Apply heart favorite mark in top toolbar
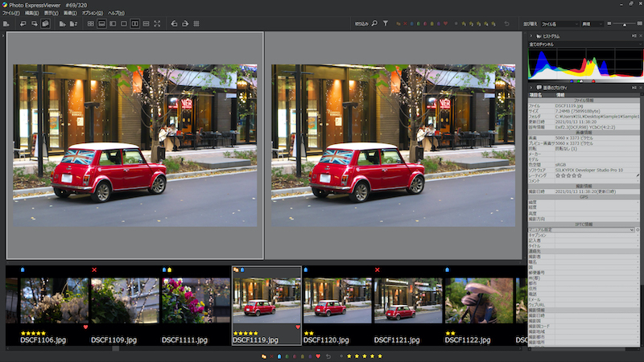The width and height of the screenshot is (644, 362). (x=446, y=24)
